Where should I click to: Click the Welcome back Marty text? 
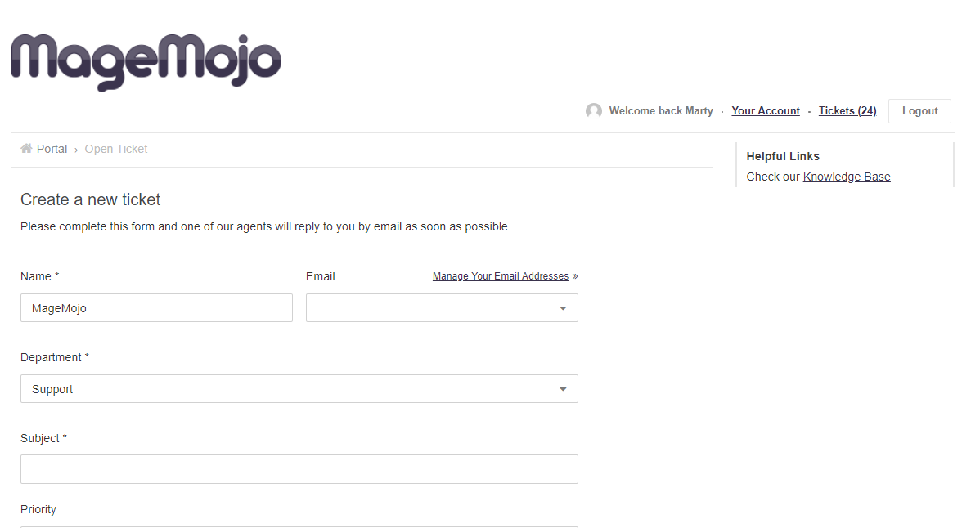(661, 110)
